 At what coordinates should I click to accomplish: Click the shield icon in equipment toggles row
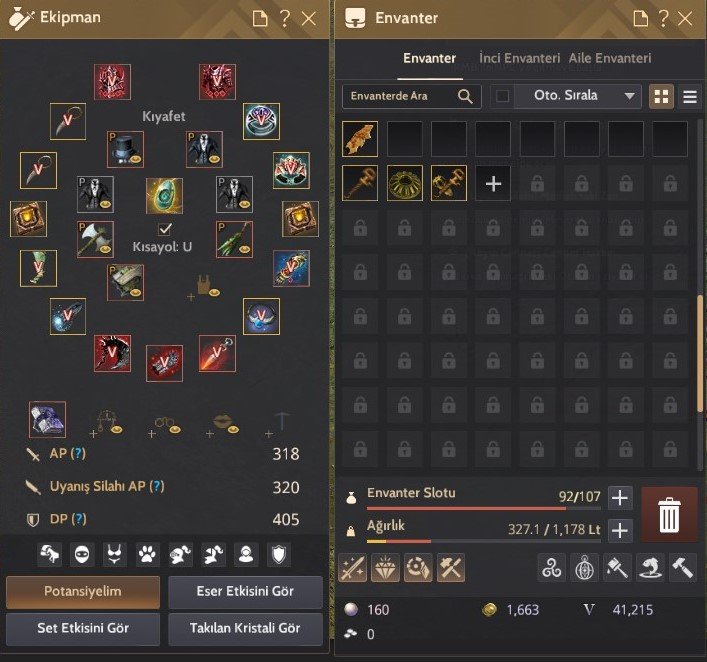coord(279,554)
